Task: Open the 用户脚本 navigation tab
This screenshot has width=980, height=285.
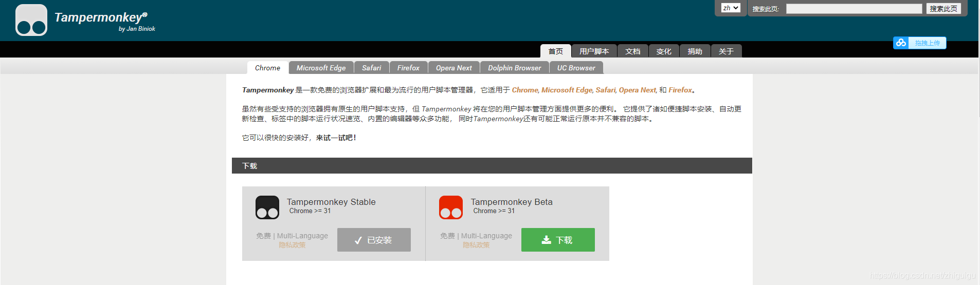Action: [594, 51]
